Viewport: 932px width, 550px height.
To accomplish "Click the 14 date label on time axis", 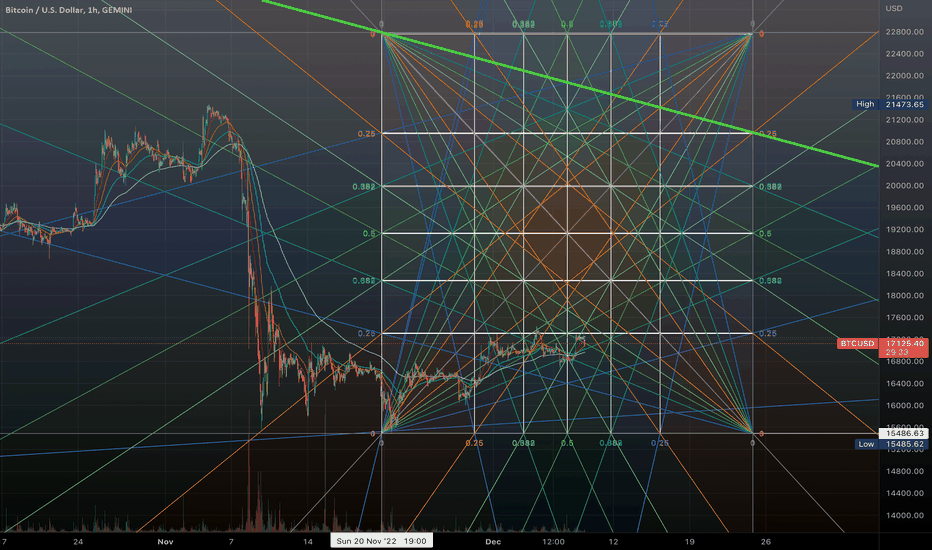I will point(307,542).
